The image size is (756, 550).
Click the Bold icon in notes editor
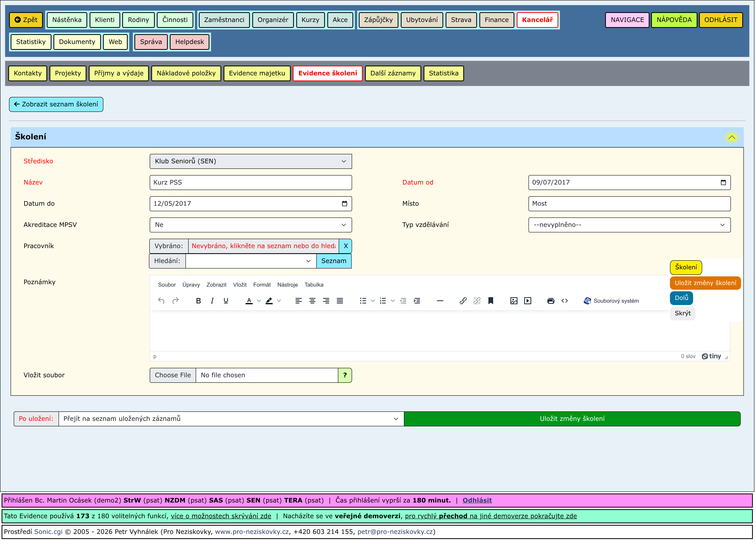pos(198,301)
